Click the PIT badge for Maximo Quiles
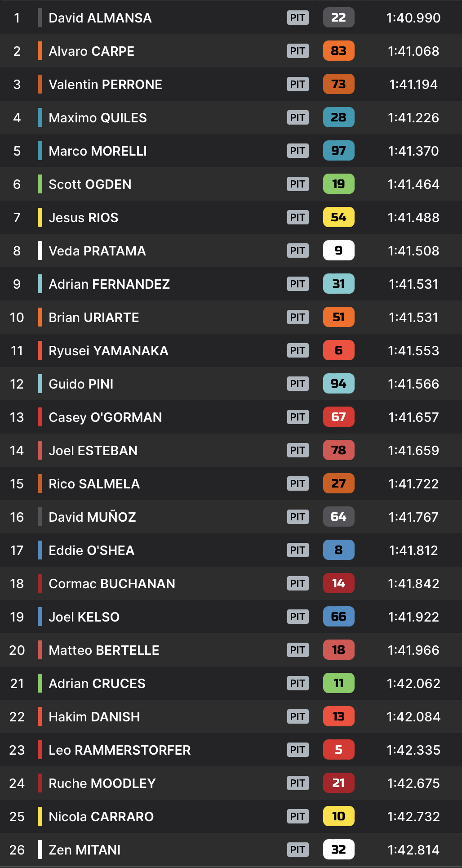Image resolution: width=462 pixels, height=868 pixels. (x=298, y=117)
